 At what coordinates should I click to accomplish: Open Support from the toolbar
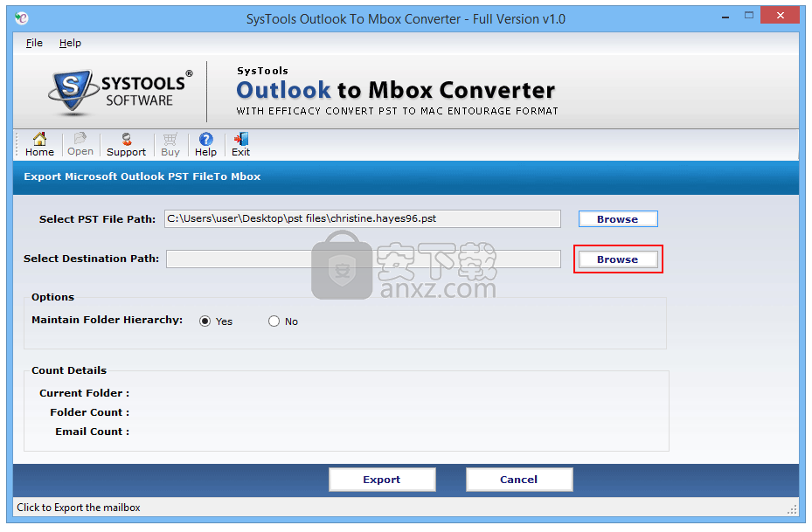tap(127, 144)
